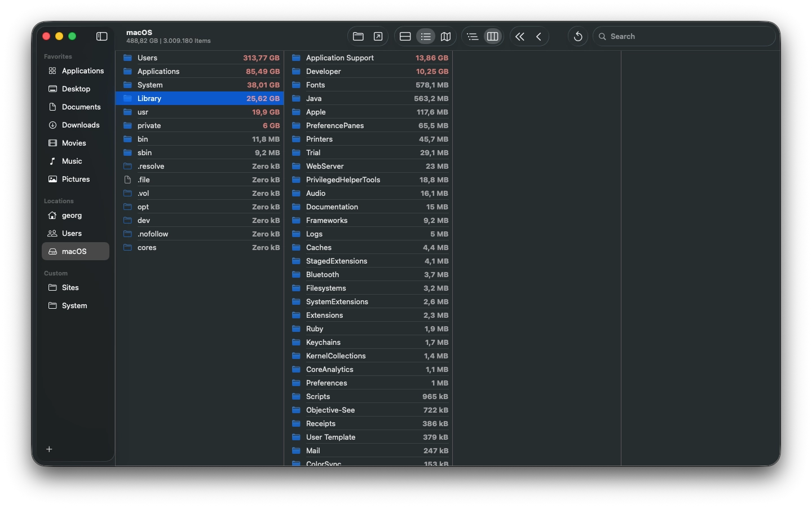Open Desktop from Favorites
This screenshot has height=508, width=812.
click(x=76, y=89)
